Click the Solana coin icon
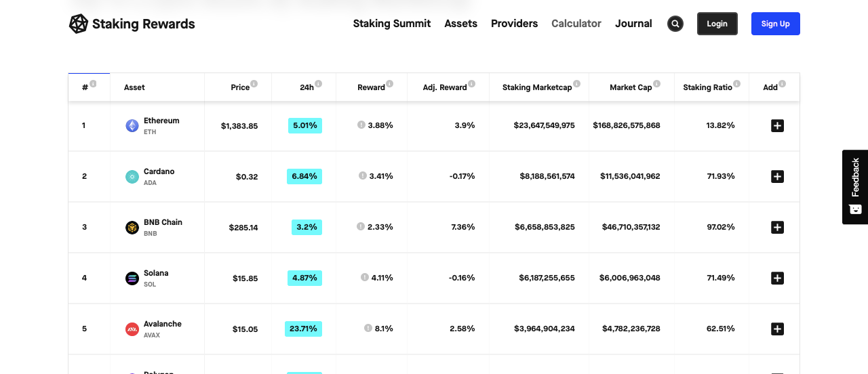 point(132,278)
